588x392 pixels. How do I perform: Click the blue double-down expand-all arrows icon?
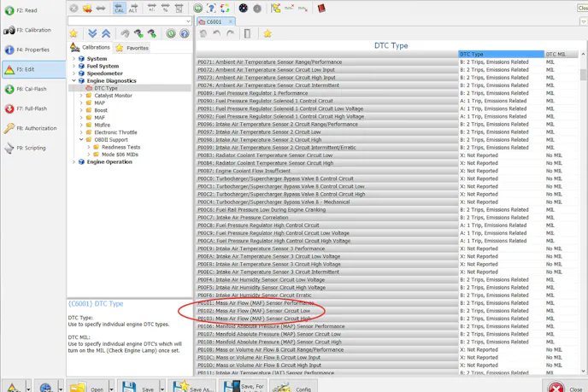92,33
